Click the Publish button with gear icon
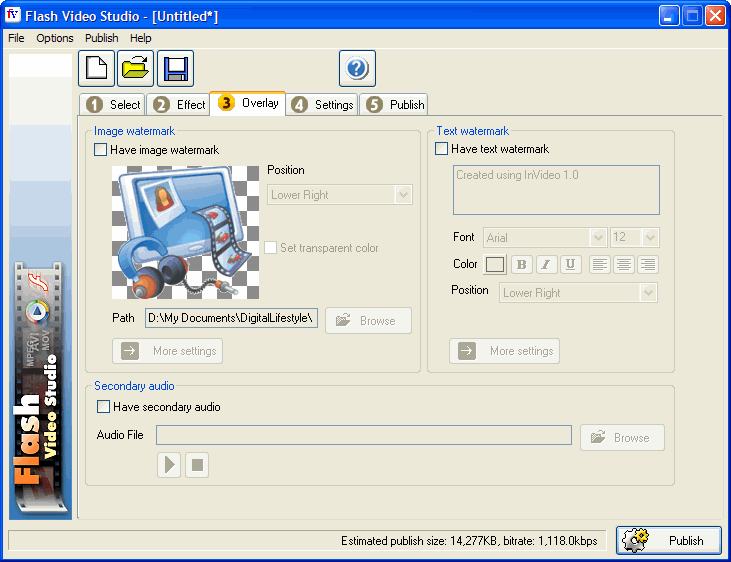The width and height of the screenshot is (731, 562). click(669, 541)
